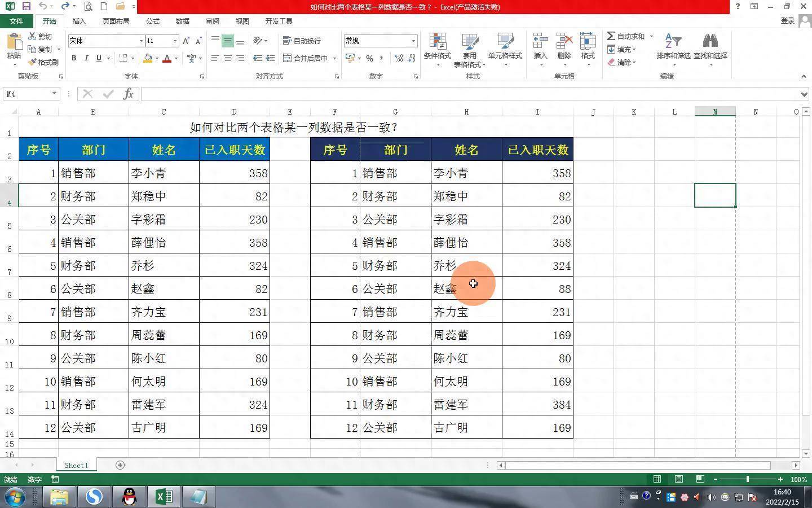This screenshot has width=812, height=508.
Task: Open the Formulas (公式) ribbon tab
Action: 152,21
